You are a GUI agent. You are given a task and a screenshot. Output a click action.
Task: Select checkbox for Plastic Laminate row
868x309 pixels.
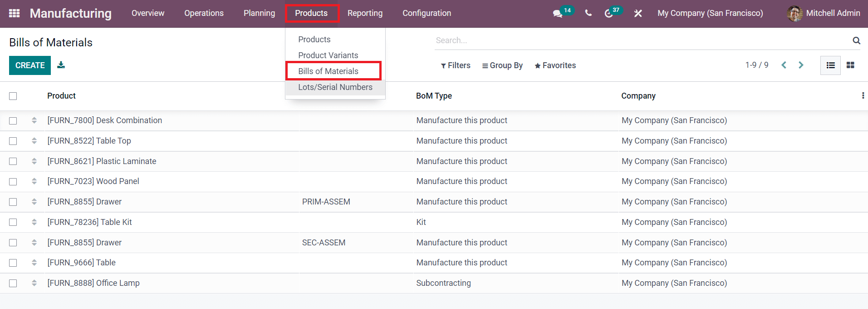[13, 161]
